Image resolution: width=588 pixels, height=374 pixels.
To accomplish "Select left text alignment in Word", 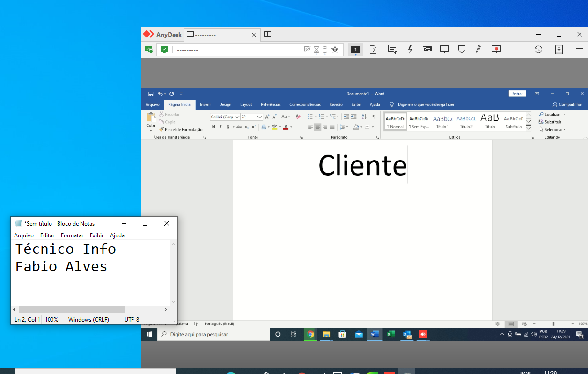I will click(310, 127).
